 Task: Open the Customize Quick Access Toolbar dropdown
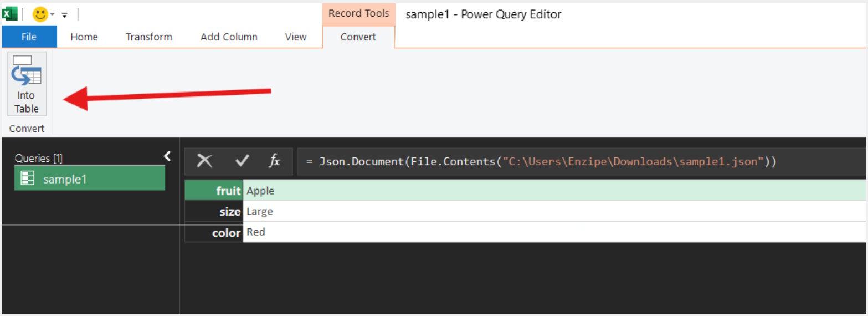point(64,15)
